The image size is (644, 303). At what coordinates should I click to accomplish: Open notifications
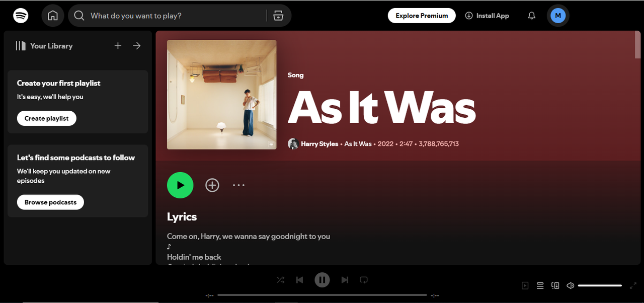531,15
